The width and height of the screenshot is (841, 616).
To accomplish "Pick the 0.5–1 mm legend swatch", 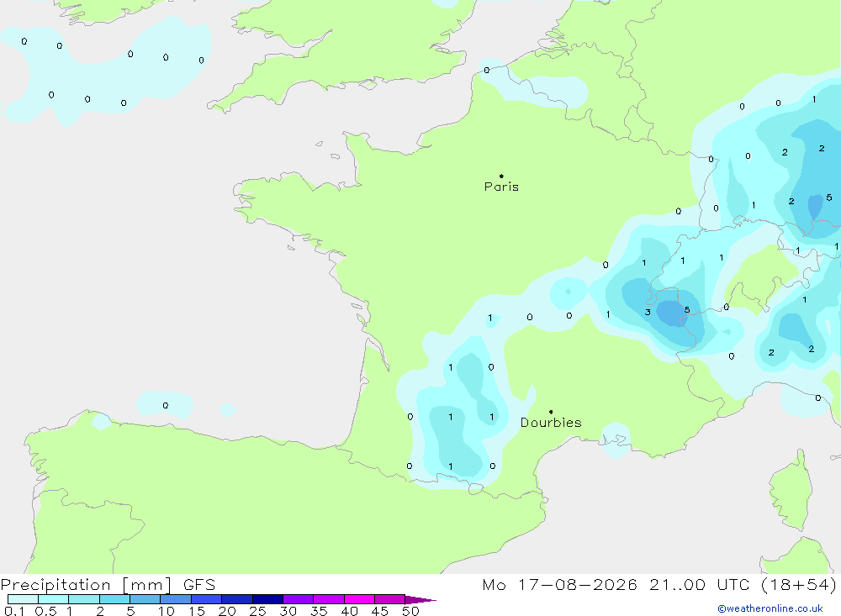I will [53, 599].
